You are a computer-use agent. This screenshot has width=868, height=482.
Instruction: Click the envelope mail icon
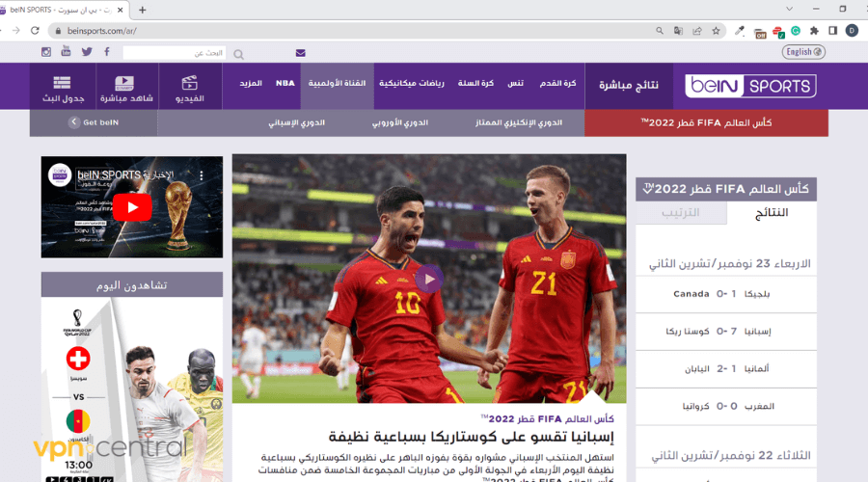pos(301,53)
